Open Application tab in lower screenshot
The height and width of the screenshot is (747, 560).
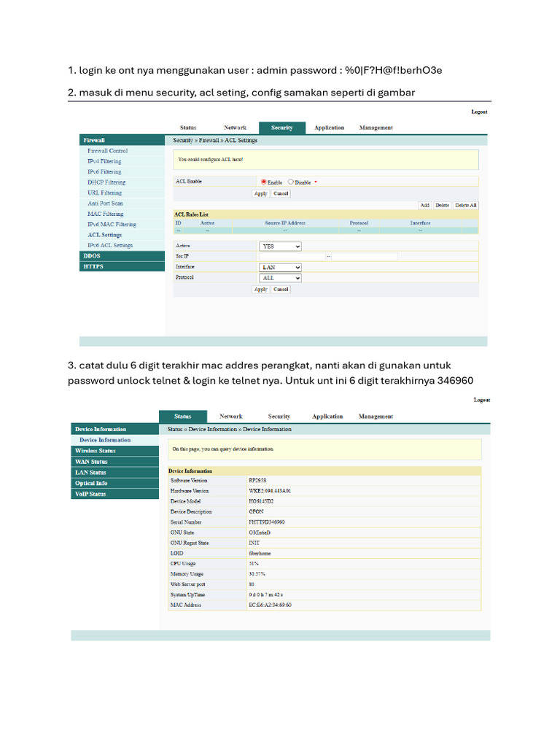pos(327,417)
